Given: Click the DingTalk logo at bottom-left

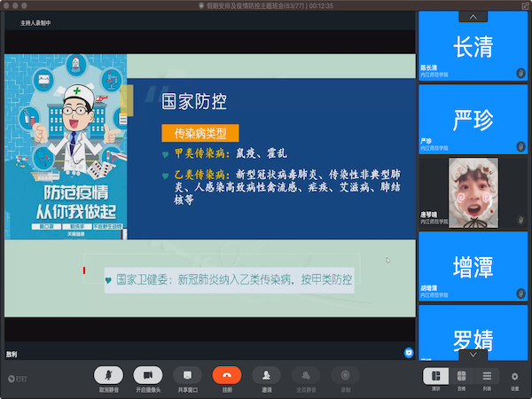Looking at the screenshot, I should pyautogui.click(x=17, y=379).
